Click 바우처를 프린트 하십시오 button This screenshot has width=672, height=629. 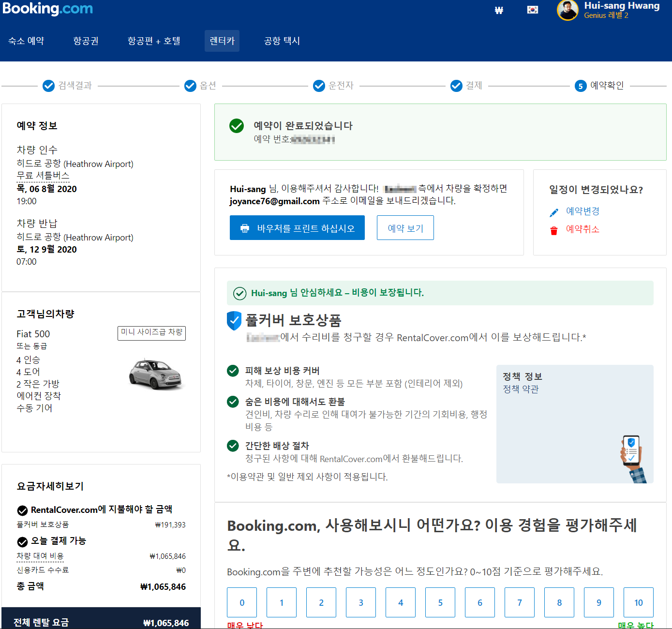(x=297, y=228)
